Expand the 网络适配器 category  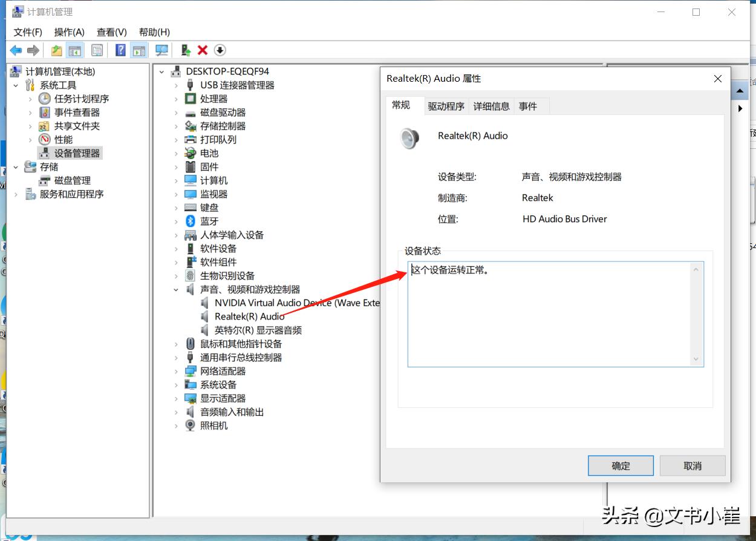tap(175, 371)
